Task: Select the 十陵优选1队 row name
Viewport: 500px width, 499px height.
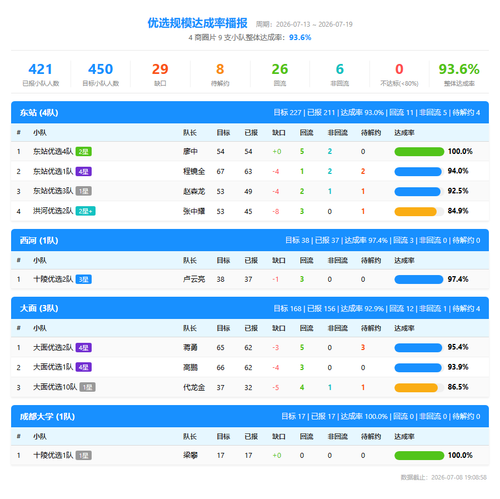Action: (53, 455)
